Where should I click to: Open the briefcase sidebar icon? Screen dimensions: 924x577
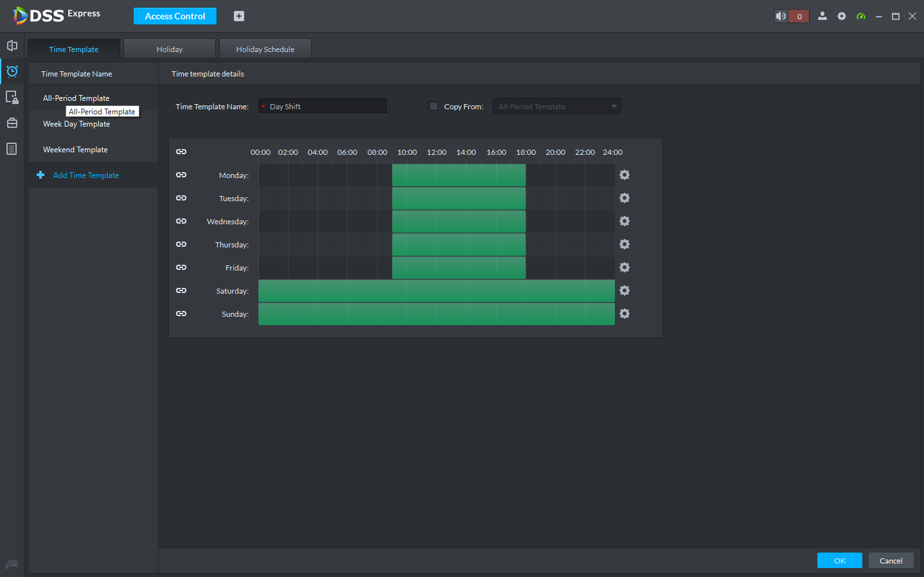click(12, 123)
